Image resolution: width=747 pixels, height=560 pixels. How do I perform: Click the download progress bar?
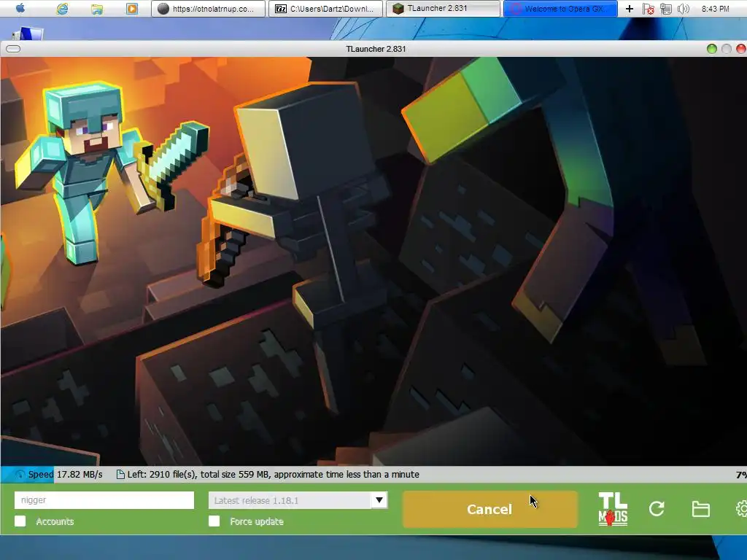373,474
